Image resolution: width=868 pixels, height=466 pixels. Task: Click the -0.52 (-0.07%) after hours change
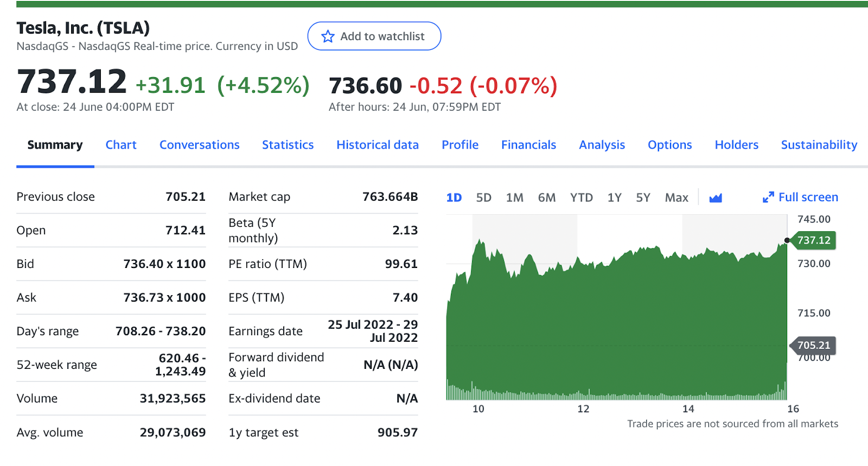pyautogui.click(x=483, y=86)
